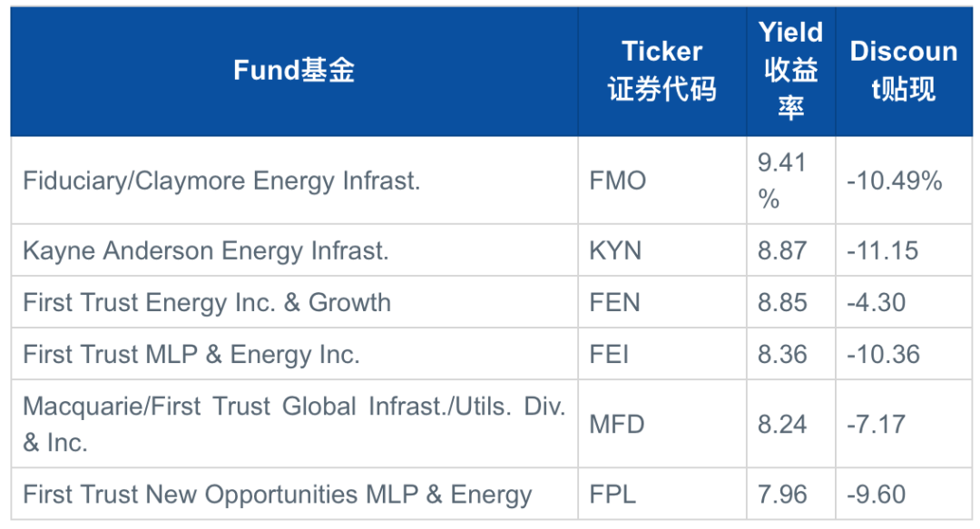Select the Fiduciary/Claymore Energy Infrast. cell
The height and width of the screenshot is (529, 980).
point(294,180)
